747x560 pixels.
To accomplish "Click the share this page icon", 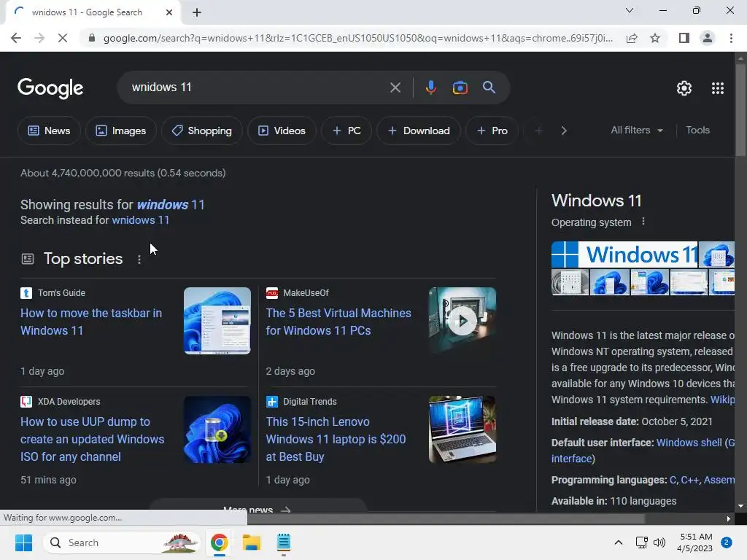I will coord(632,38).
